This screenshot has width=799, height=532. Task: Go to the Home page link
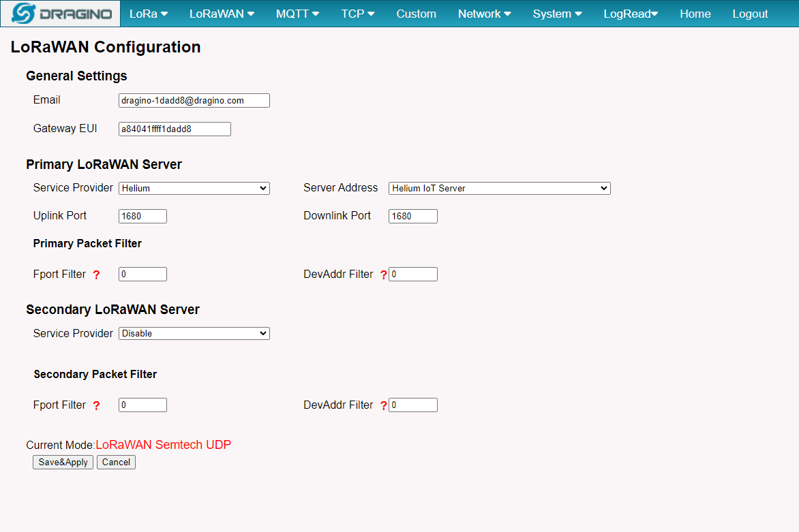(695, 14)
